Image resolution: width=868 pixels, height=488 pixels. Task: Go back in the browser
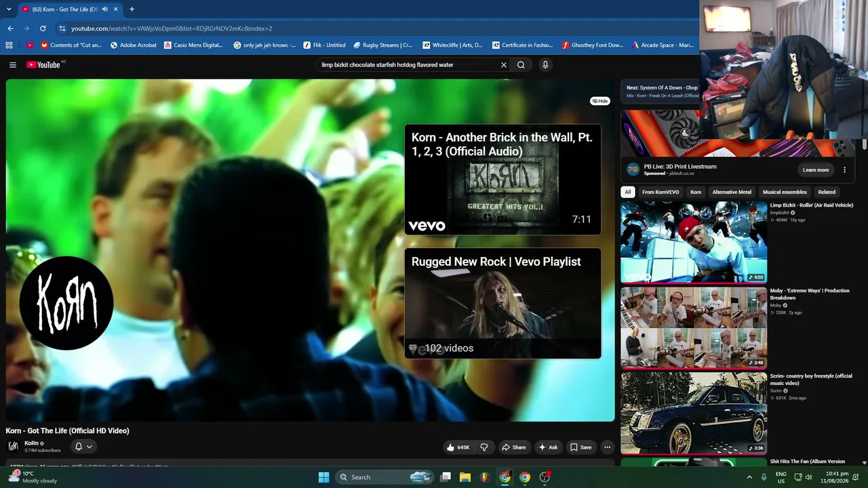tap(10, 28)
